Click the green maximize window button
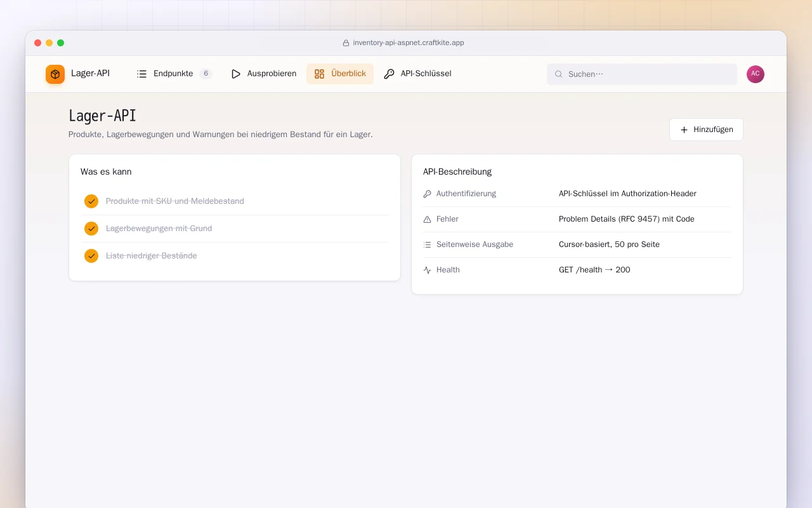The height and width of the screenshot is (508, 812). 61,43
